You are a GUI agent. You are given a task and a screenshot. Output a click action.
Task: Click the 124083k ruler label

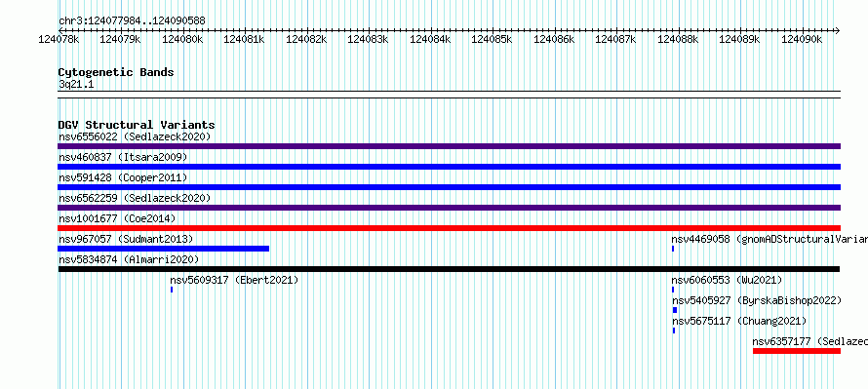(x=368, y=39)
